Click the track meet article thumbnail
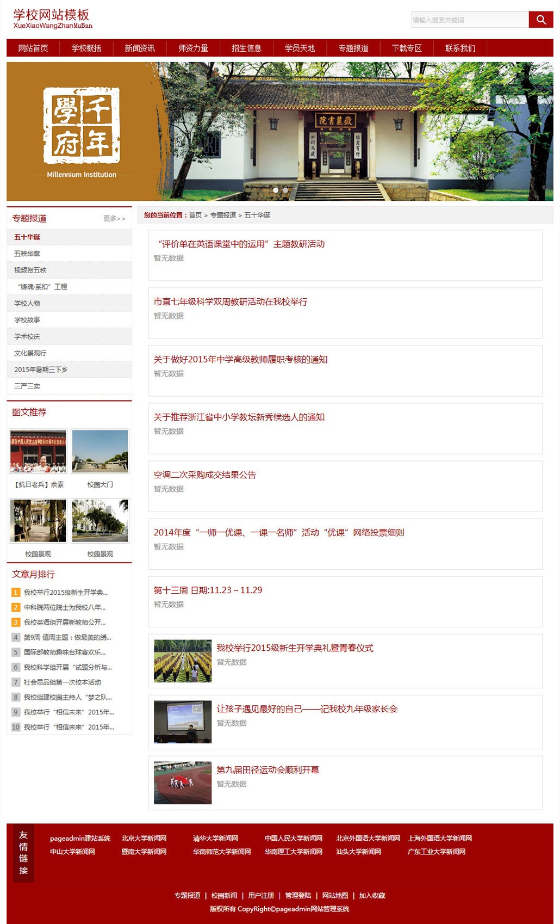560x924 pixels. [183, 783]
